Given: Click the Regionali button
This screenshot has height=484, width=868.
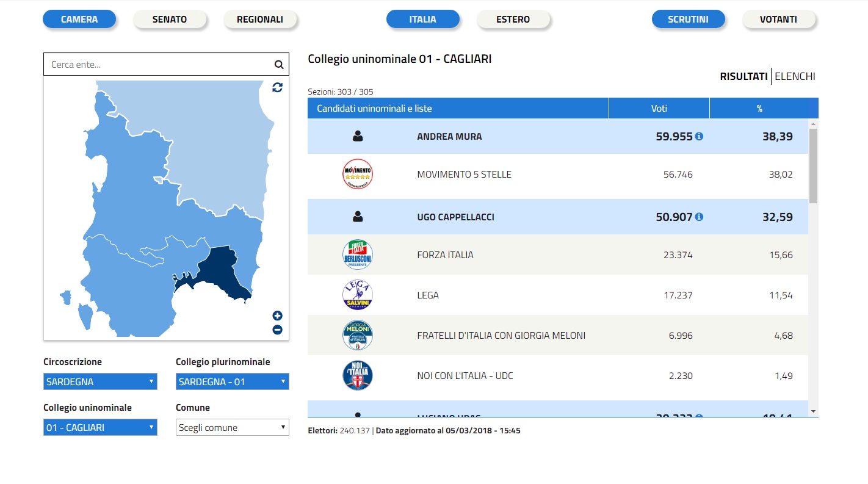Looking at the screenshot, I should [260, 20].
